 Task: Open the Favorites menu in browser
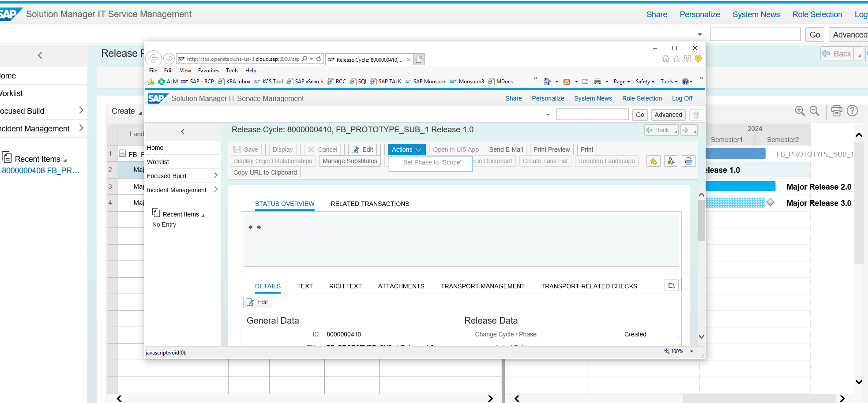(x=208, y=71)
